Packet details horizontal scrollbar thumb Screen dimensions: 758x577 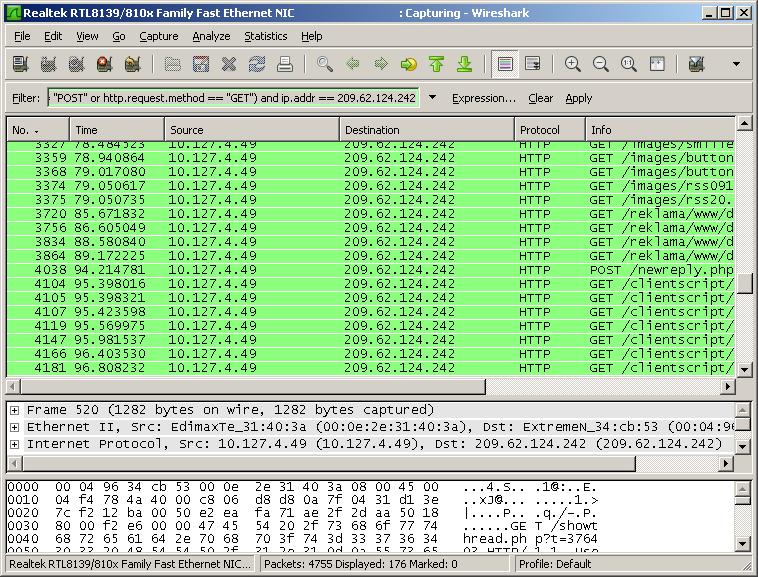pos(329,463)
